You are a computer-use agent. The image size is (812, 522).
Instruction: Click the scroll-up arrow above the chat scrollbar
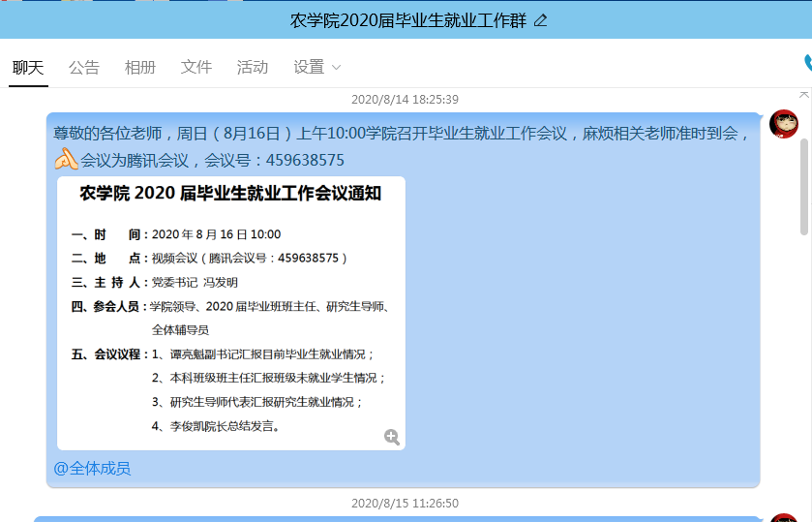tap(803, 94)
